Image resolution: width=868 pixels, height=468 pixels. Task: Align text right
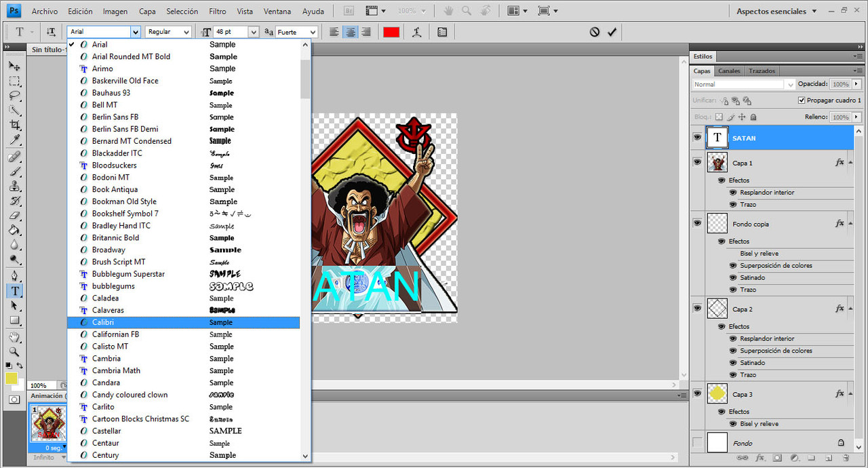pos(366,32)
